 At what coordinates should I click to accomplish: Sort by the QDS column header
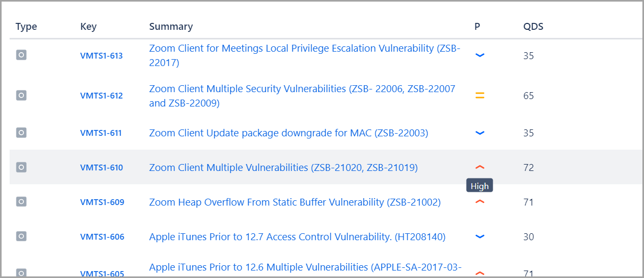[x=533, y=26]
